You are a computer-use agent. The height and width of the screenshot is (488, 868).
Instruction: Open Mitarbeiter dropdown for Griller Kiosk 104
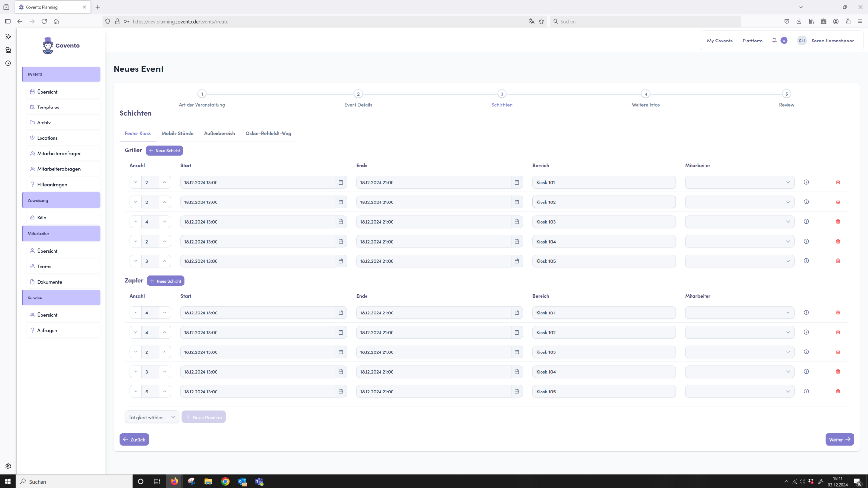coord(739,242)
